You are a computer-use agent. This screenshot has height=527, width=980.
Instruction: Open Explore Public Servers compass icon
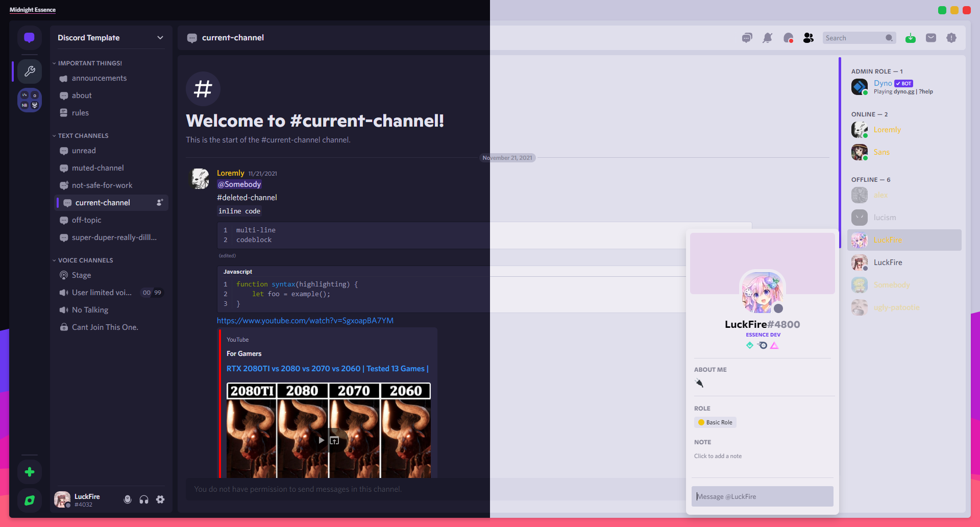(30, 500)
